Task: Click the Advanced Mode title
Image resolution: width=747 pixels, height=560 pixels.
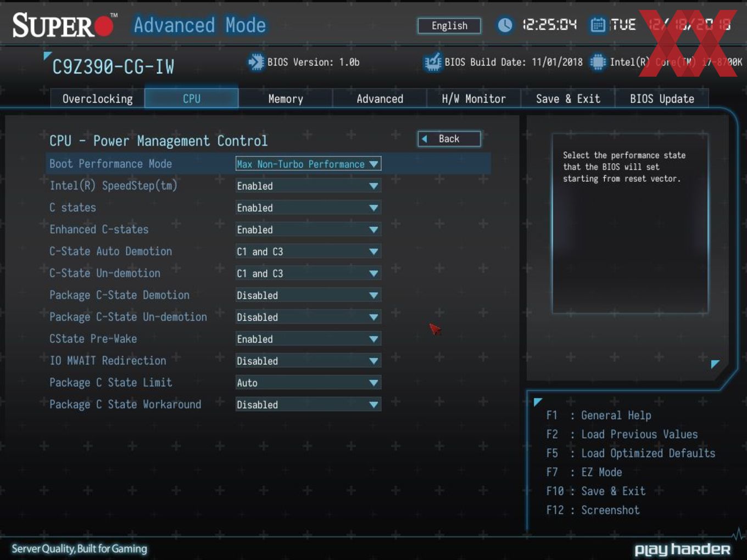Action: (200, 25)
